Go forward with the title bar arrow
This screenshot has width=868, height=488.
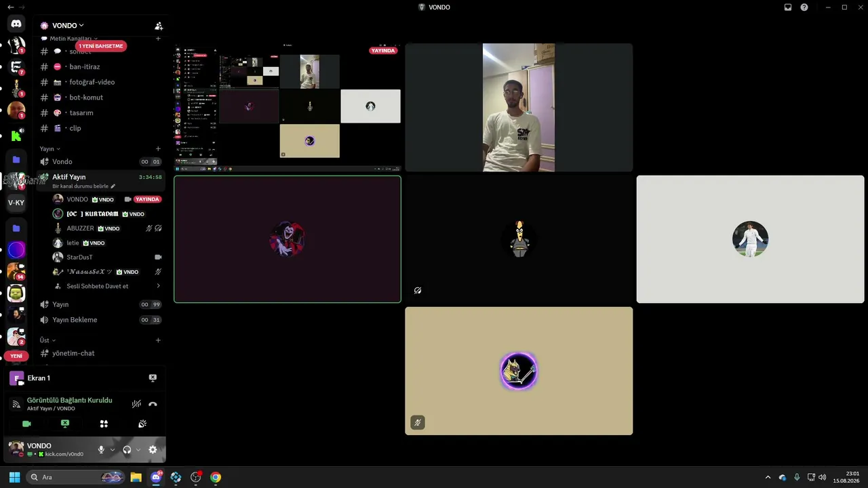[22, 7]
